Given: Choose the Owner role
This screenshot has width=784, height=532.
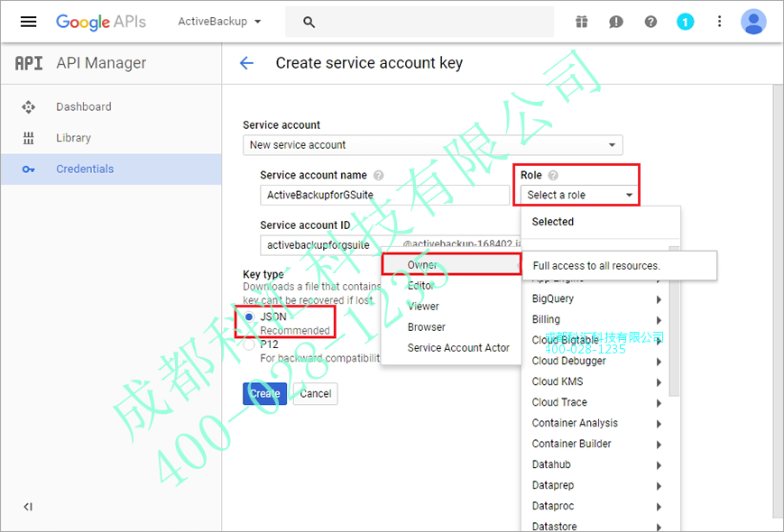Looking at the screenshot, I should [x=451, y=265].
